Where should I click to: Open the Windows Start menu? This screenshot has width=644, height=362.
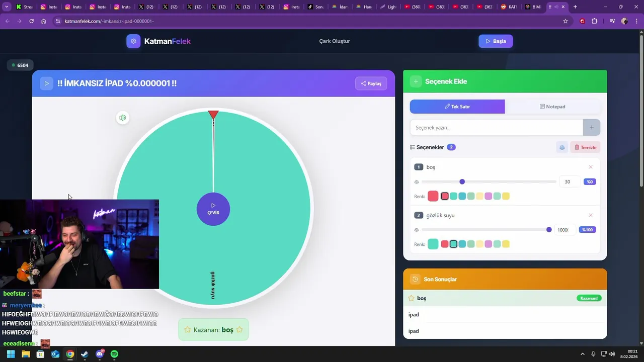(x=11, y=354)
